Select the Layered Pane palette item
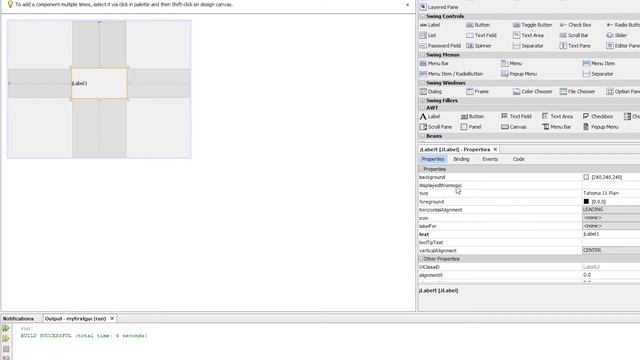This screenshot has height=360, width=640. (x=439, y=7)
